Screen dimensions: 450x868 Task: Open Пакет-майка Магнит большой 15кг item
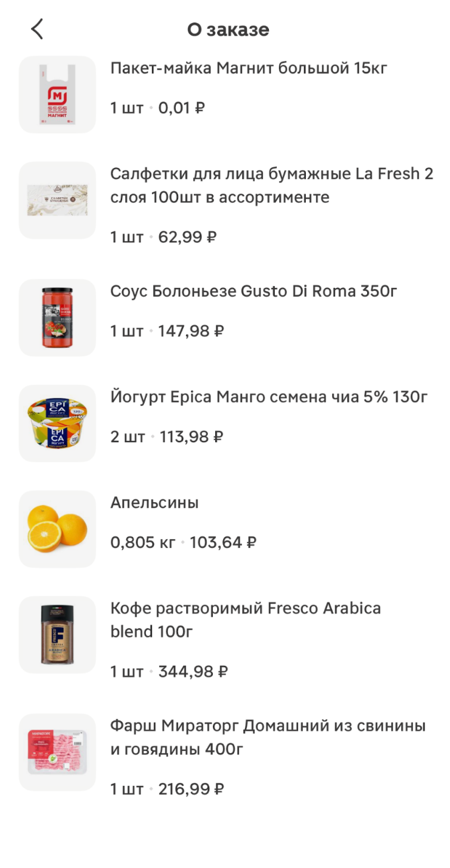249,68
